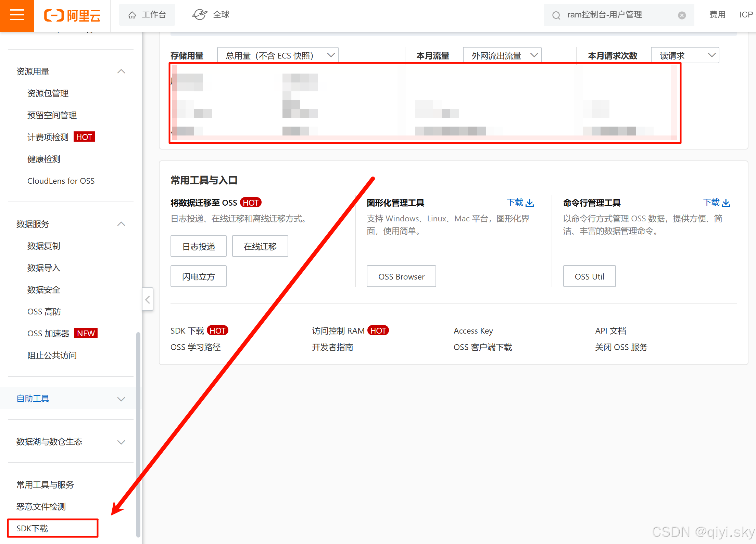This screenshot has height=544, width=756.
Task: Click download icon next to 图形化管理工具
Action: tap(530, 203)
